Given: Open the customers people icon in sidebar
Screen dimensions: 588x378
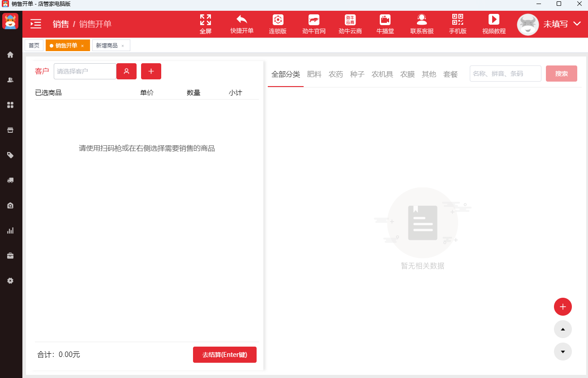Looking at the screenshot, I should pyautogui.click(x=10, y=80).
